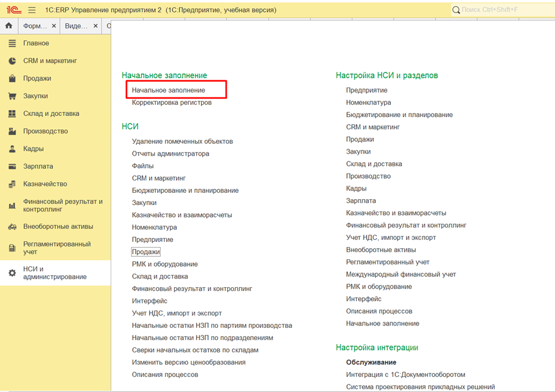Open Интерфейс under Настройка НСИ и разделов
The width and height of the screenshot is (555, 392).
364,299
